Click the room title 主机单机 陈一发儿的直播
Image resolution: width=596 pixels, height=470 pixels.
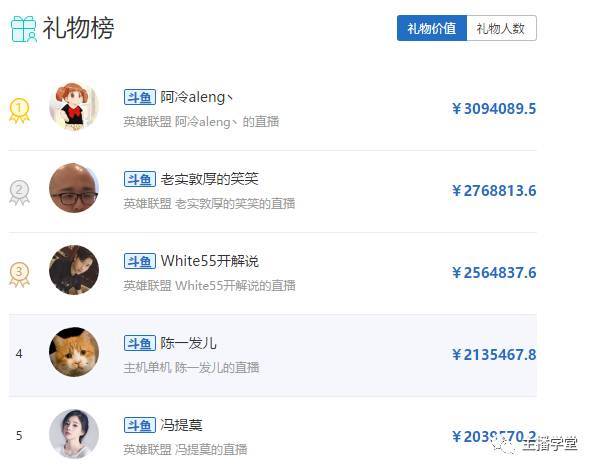pos(192,367)
